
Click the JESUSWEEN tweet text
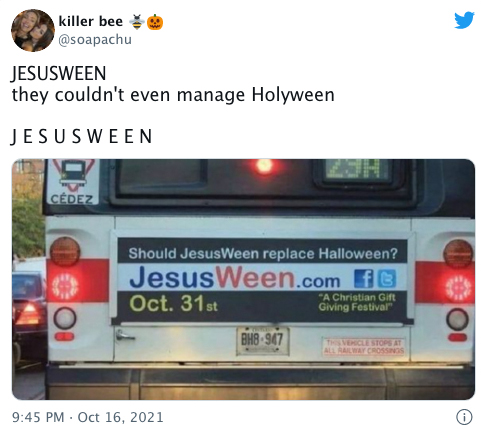click(x=59, y=74)
